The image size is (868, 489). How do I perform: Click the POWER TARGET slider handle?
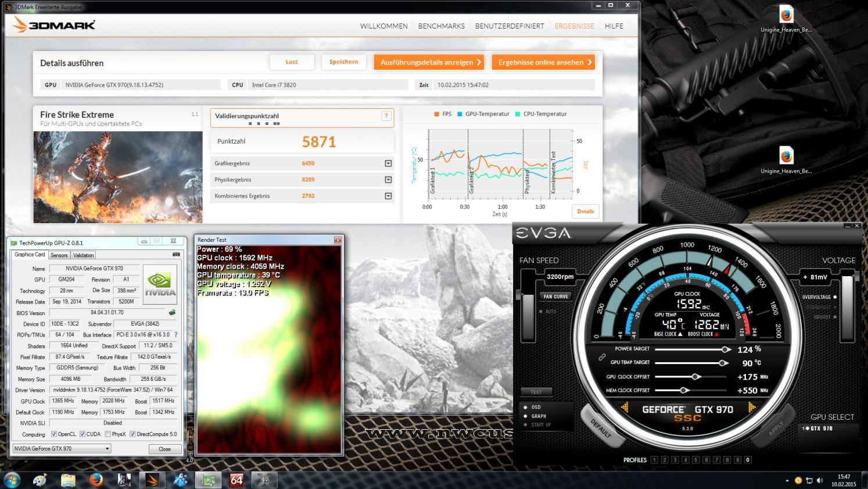pos(725,349)
